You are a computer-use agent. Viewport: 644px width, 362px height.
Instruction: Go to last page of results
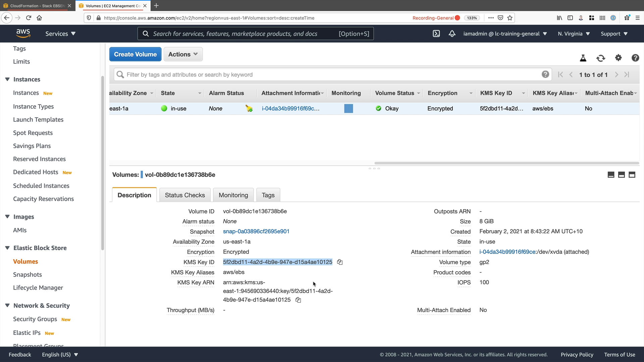point(627,75)
